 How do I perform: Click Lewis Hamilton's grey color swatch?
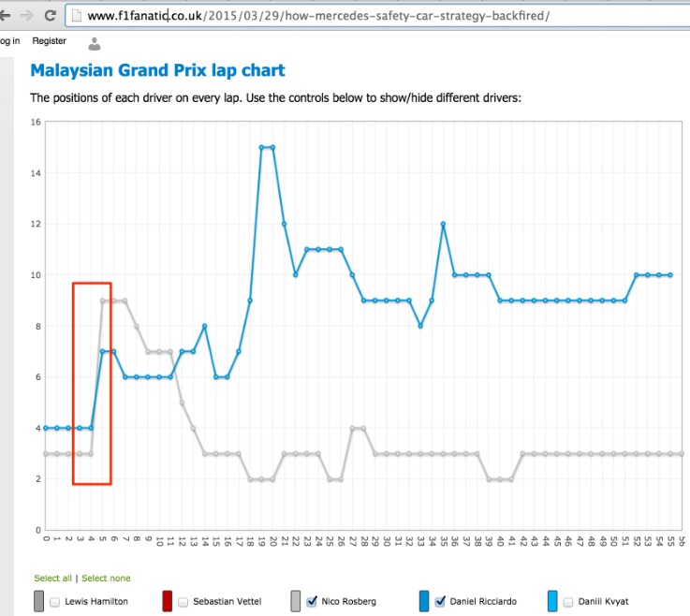pyautogui.click(x=39, y=601)
